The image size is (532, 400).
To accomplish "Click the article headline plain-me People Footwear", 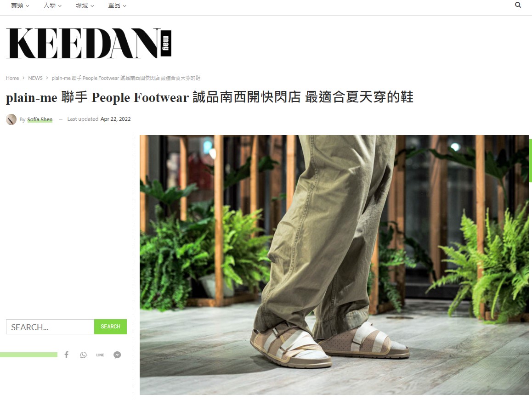I will coord(209,97).
